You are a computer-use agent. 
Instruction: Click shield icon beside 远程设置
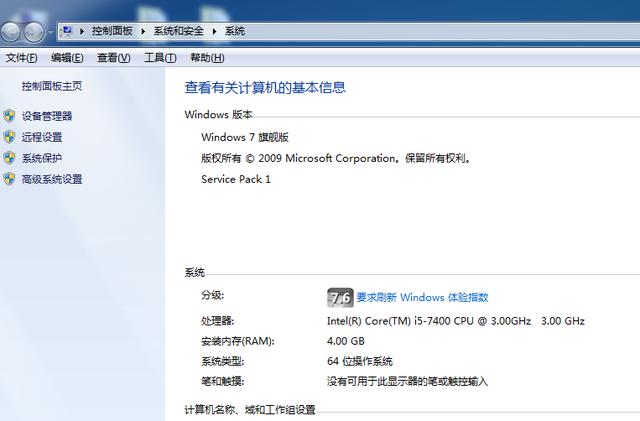click(9, 137)
